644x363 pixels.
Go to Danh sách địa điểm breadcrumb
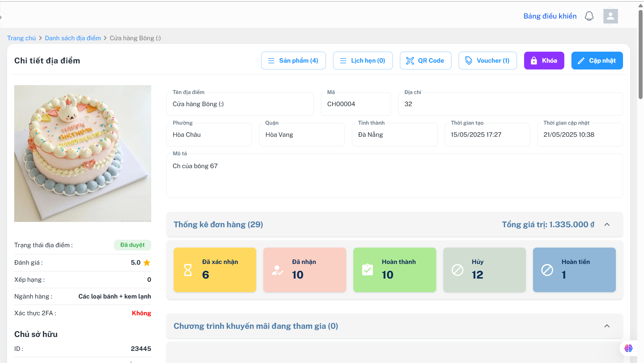point(73,38)
